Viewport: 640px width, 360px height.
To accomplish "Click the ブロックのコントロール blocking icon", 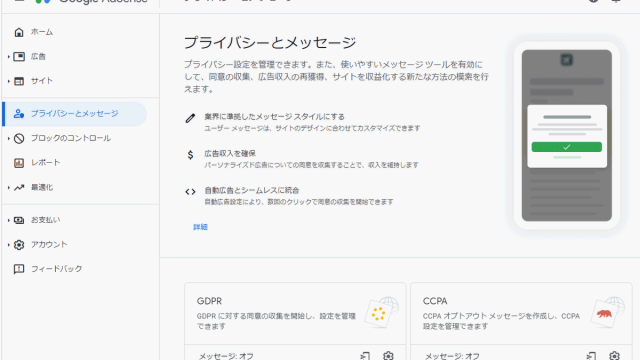I will [x=19, y=138].
